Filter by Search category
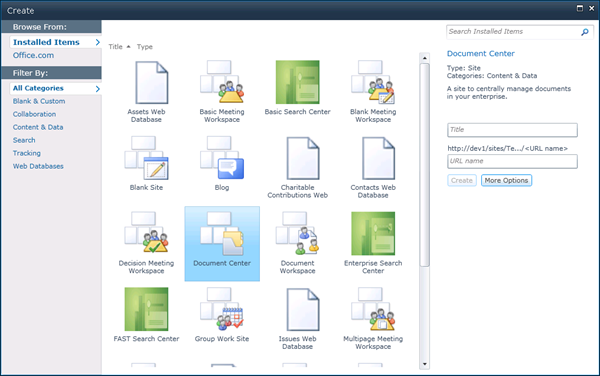The image size is (600, 376). [24, 140]
